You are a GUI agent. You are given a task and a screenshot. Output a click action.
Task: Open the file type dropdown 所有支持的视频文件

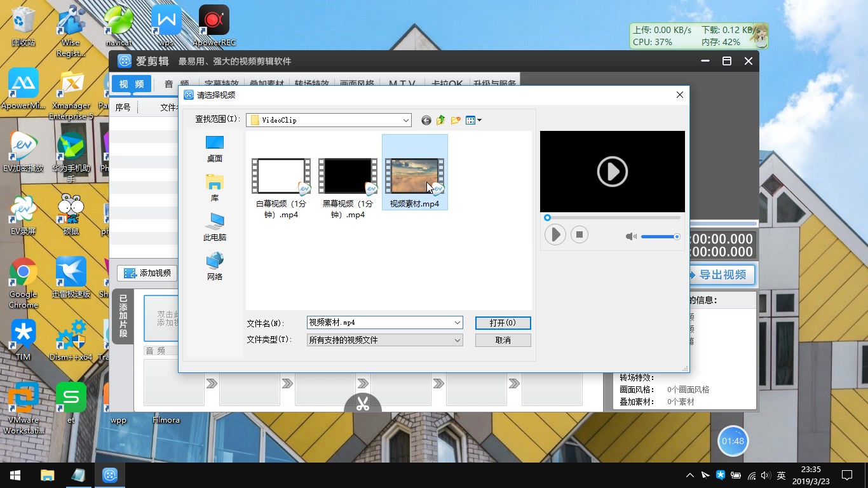click(385, 340)
